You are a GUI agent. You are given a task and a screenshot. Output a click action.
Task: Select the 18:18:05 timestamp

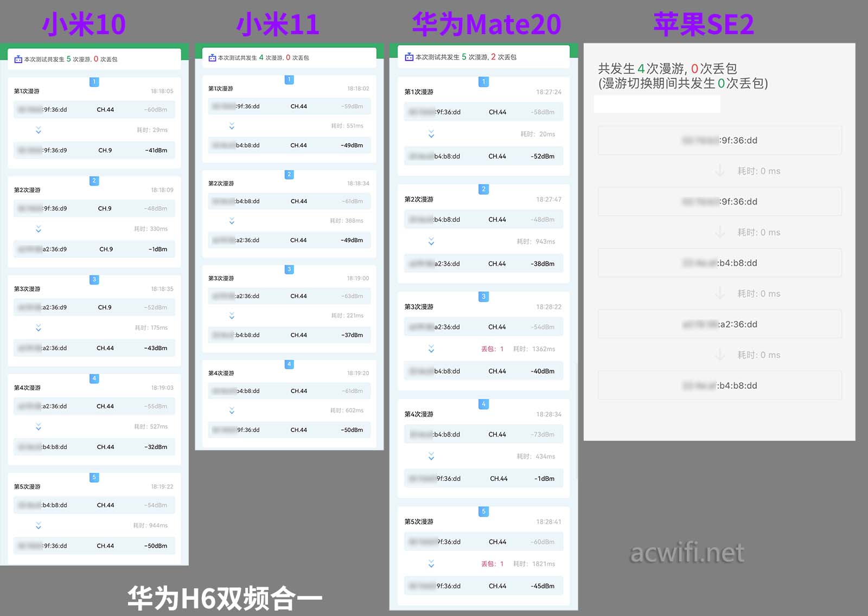(x=162, y=91)
